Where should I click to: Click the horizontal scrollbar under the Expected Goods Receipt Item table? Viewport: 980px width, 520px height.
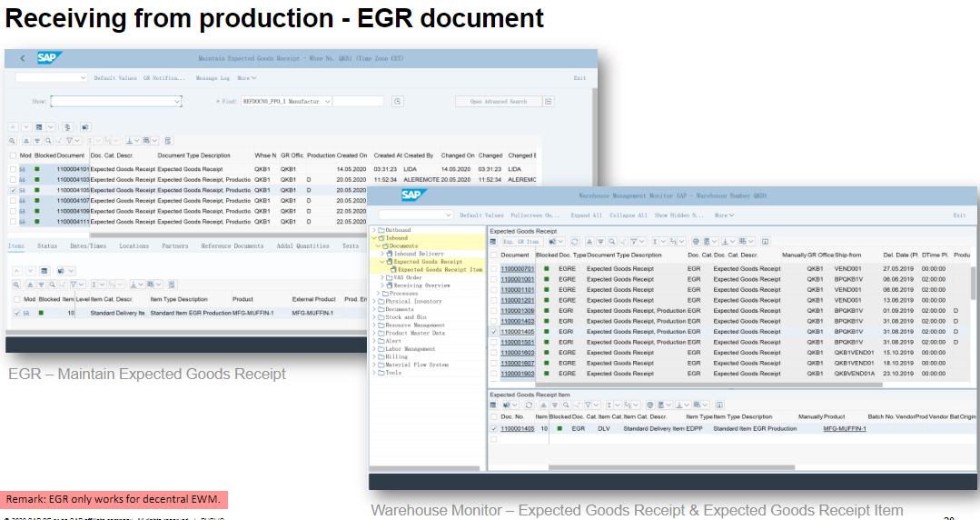672,467
